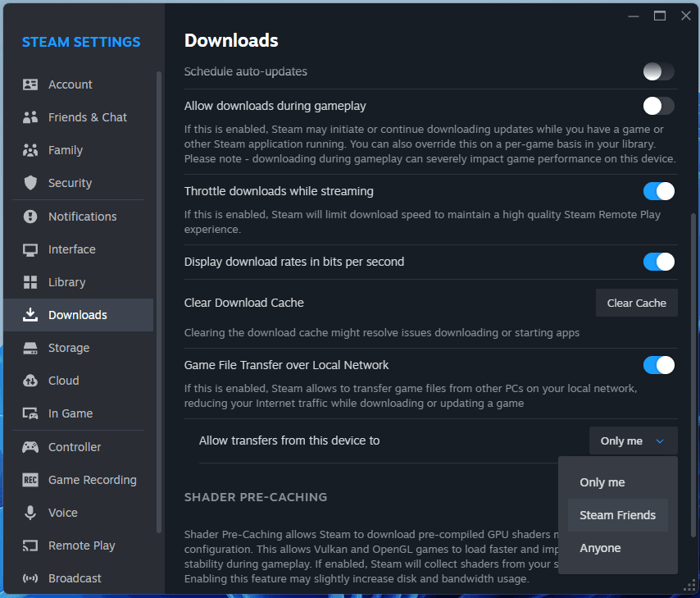Enable Allow downloads during gameplay toggle
This screenshot has height=598, width=700.
(658, 106)
